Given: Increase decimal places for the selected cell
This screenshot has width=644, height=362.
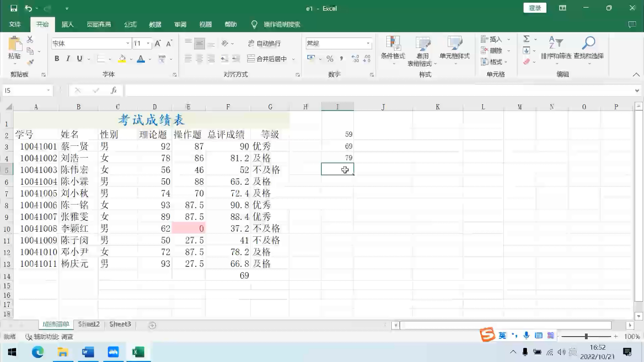Looking at the screenshot, I should point(355,58).
